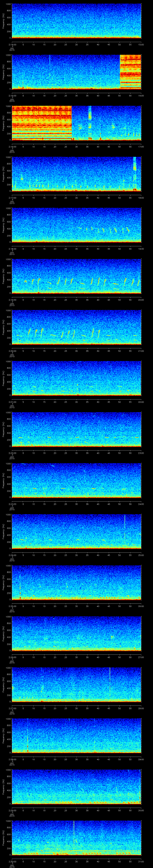Screen dimensions: 153x868
Task: Click the "2:27:00" start time label
Action: (12, 708)
